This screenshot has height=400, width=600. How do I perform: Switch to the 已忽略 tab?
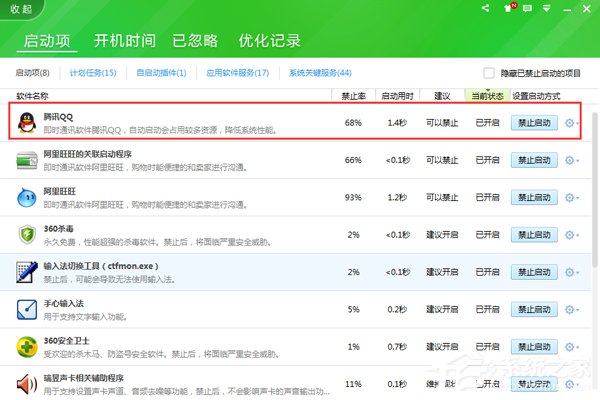pos(195,41)
